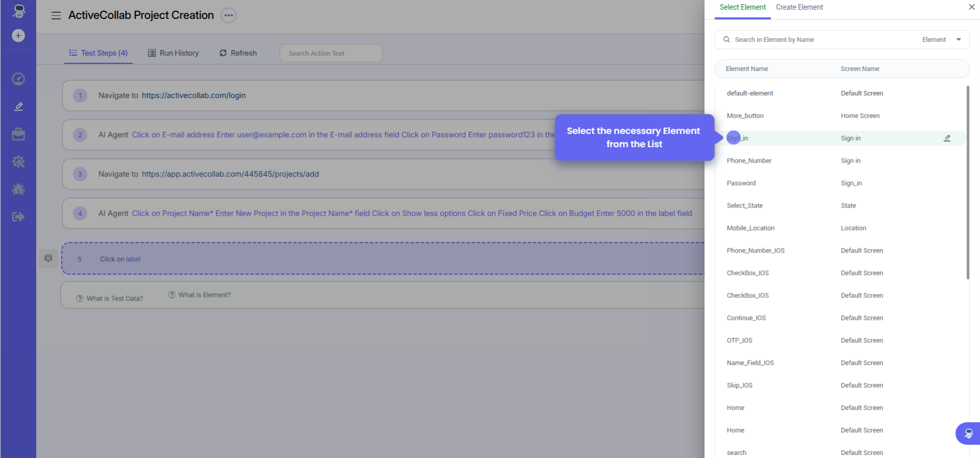Click the Search in Element by Name field
The image size is (980, 458).
coord(817,40)
